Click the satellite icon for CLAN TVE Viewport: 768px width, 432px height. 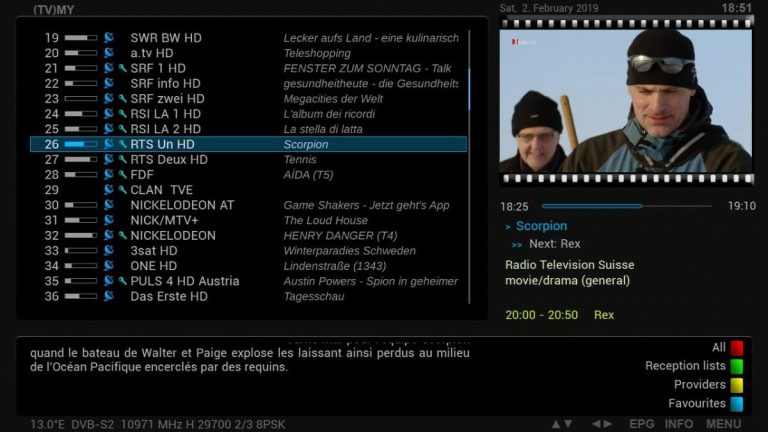click(109, 189)
